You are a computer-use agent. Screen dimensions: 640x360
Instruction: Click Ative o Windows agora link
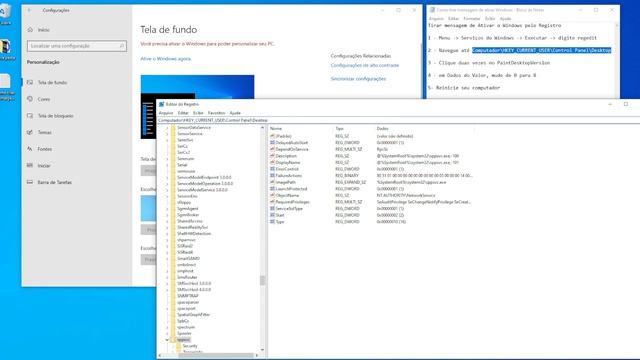click(166, 59)
